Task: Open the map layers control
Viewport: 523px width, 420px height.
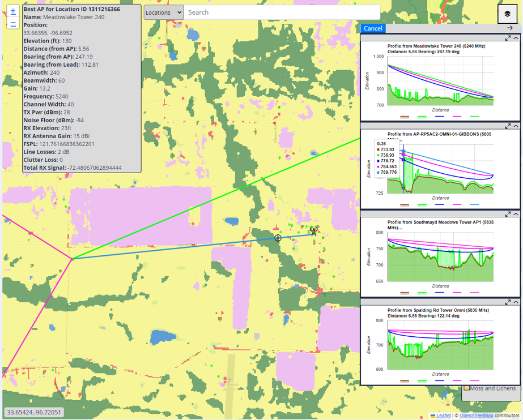Action: point(507,14)
